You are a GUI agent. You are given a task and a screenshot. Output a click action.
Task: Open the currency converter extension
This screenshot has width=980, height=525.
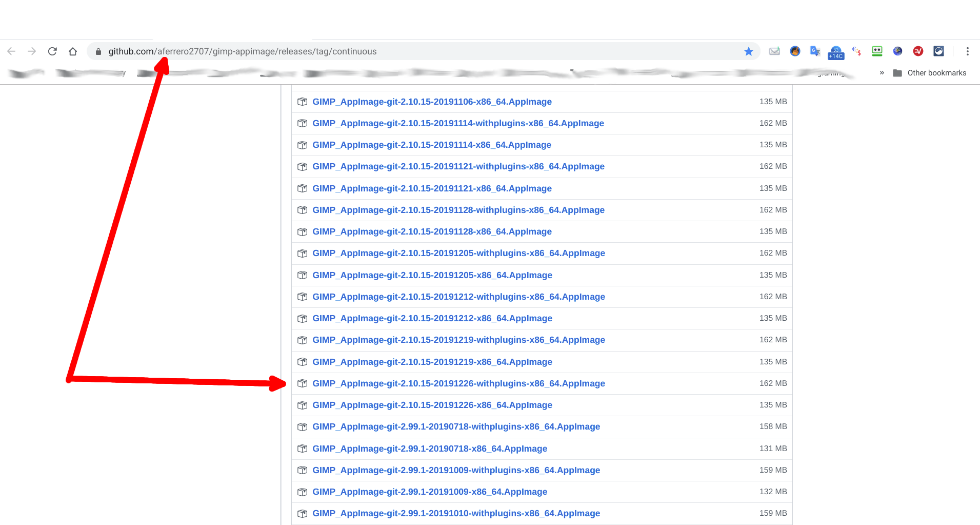[x=856, y=51]
